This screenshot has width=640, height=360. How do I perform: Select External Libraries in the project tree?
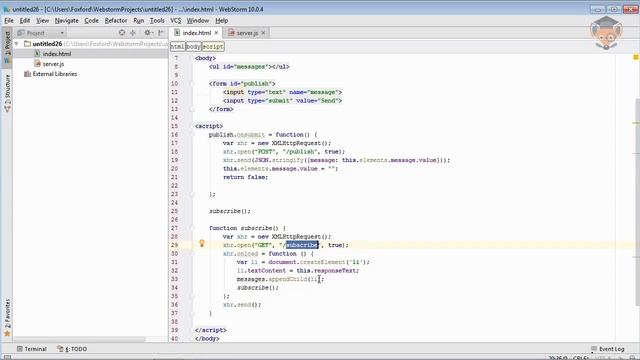click(55, 74)
